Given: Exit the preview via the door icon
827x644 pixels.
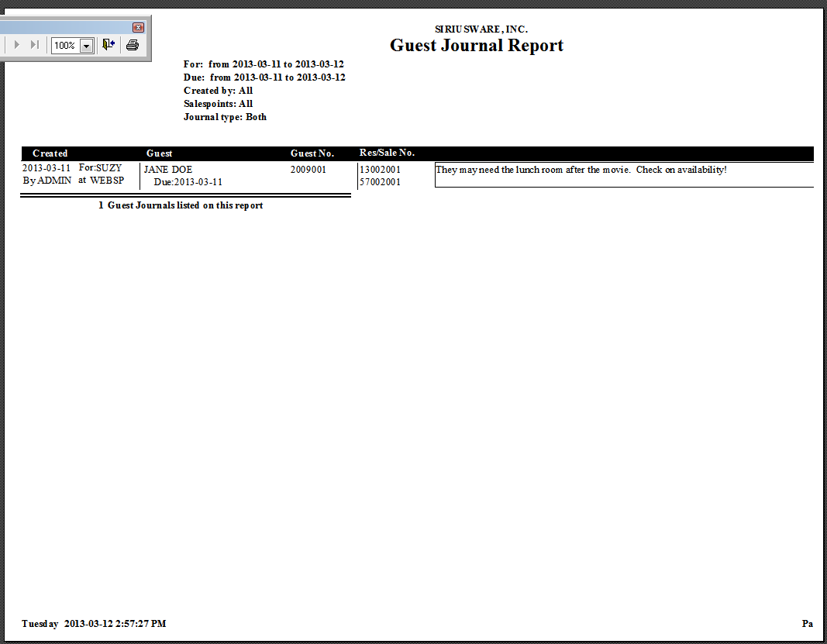Looking at the screenshot, I should 109,45.
